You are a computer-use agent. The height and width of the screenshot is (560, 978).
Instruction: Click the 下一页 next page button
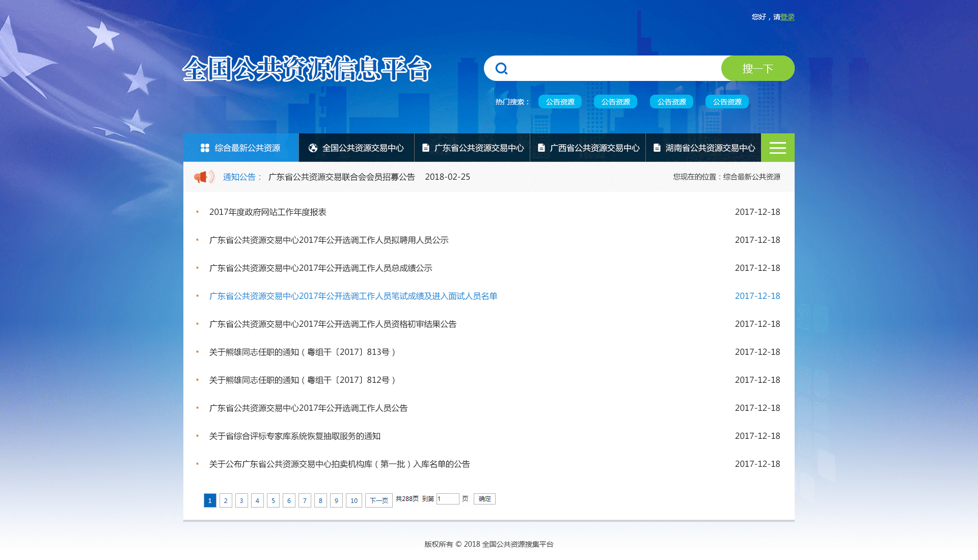pos(378,500)
